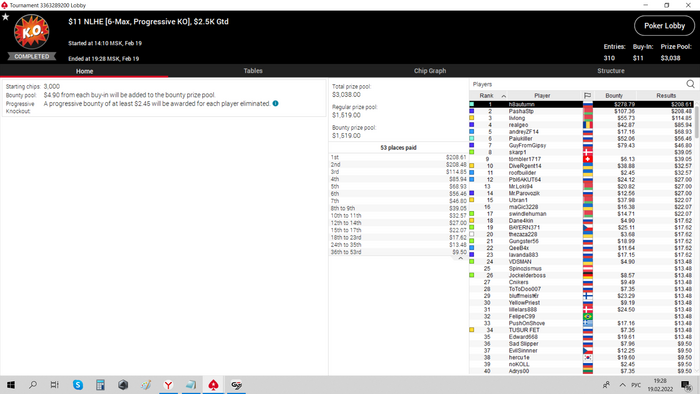Select player swindlehuman row
This screenshot has width=700, height=394.
coord(582,214)
